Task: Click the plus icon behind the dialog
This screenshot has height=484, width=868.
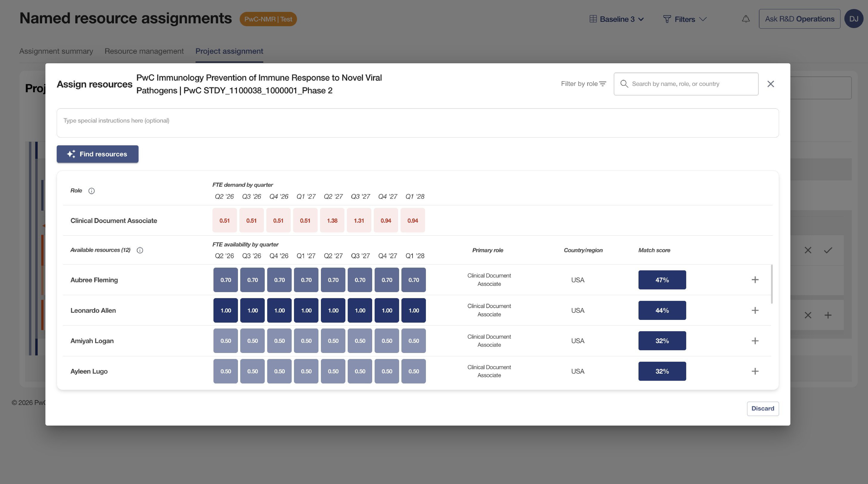Action: (828, 315)
